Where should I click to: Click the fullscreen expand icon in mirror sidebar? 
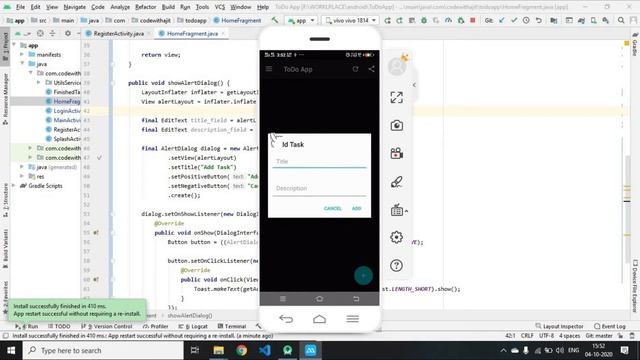click(396, 97)
